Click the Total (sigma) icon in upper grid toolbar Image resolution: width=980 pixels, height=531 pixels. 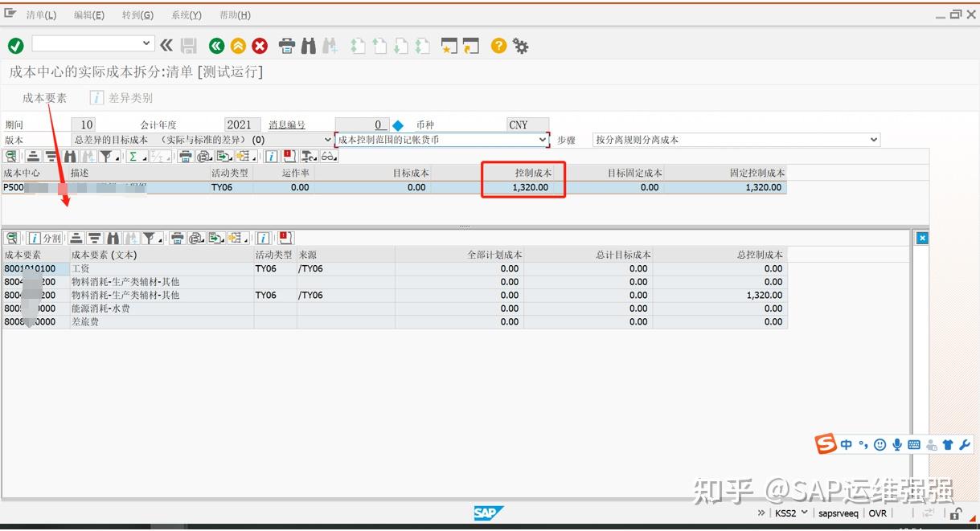pos(133,157)
